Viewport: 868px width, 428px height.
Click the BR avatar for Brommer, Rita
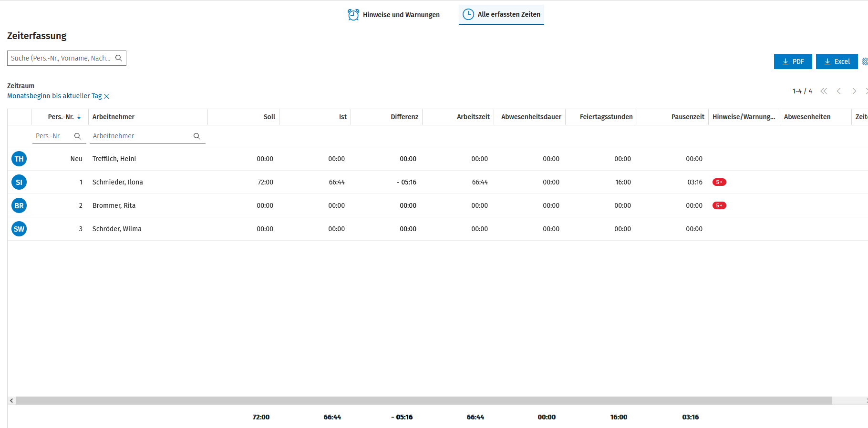point(19,205)
